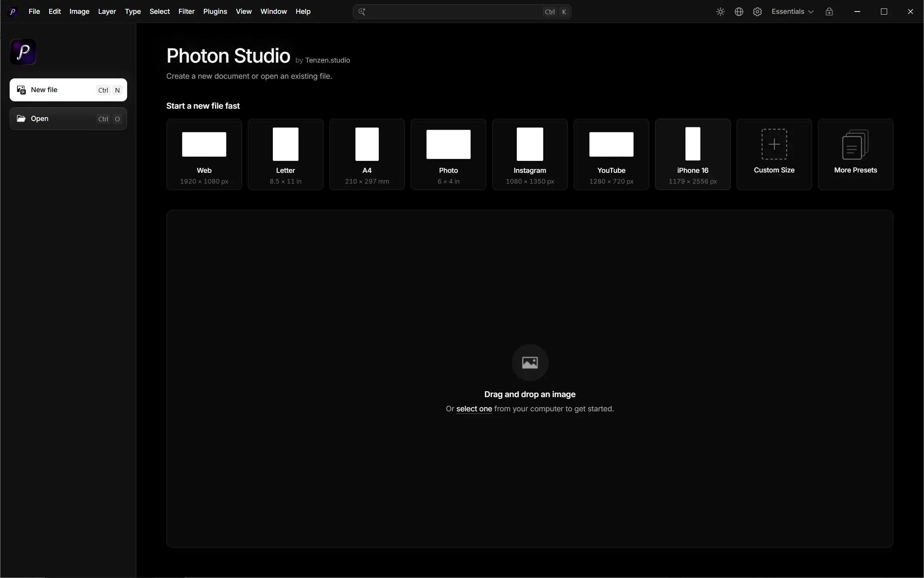Toggle light theme with the sun icon

720,12
